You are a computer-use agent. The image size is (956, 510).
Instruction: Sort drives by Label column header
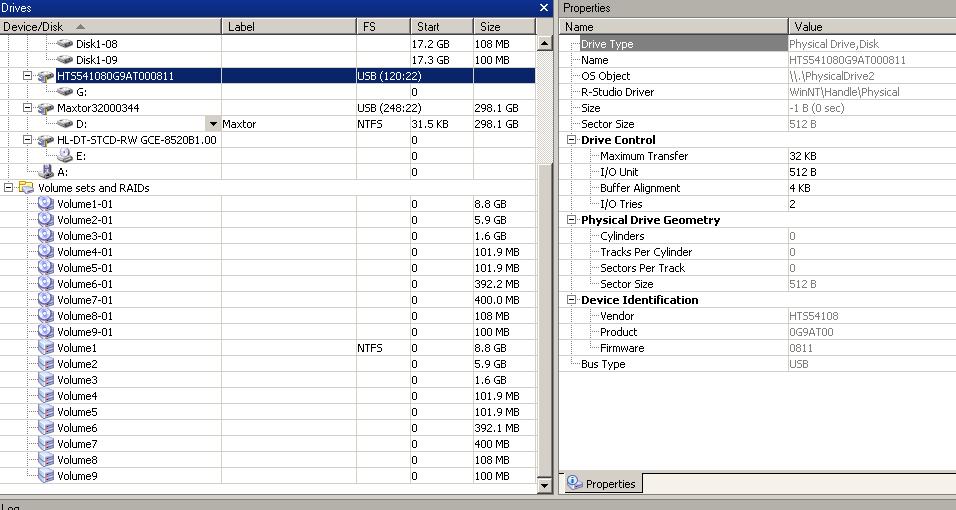click(289, 27)
